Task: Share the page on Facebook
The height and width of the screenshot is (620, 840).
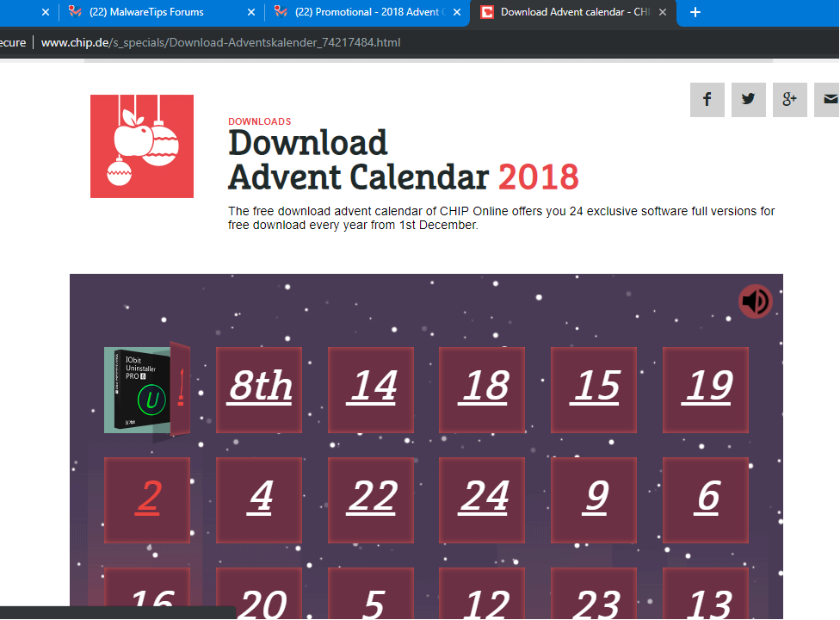Action: pyautogui.click(x=707, y=100)
